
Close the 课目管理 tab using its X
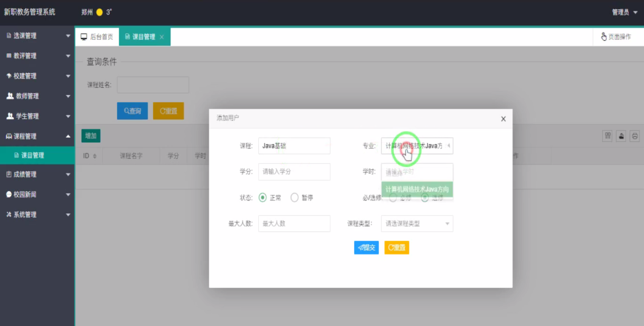(x=162, y=37)
